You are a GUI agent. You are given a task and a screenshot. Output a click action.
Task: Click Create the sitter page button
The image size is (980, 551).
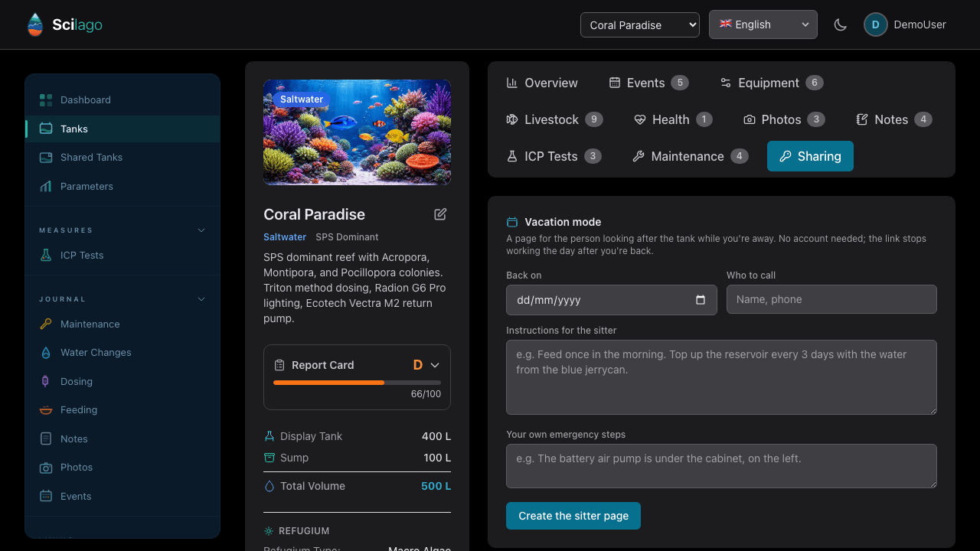pyautogui.click(x=573, y=516)
